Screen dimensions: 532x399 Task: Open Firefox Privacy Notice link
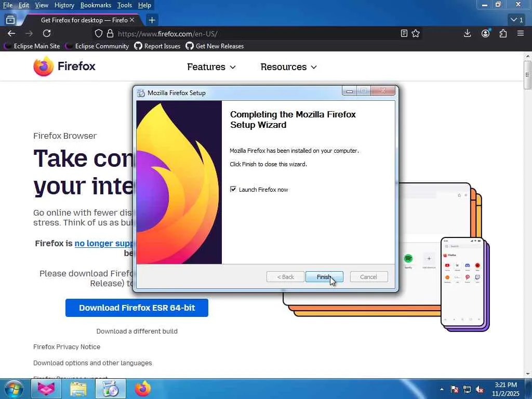coord(67,347)
